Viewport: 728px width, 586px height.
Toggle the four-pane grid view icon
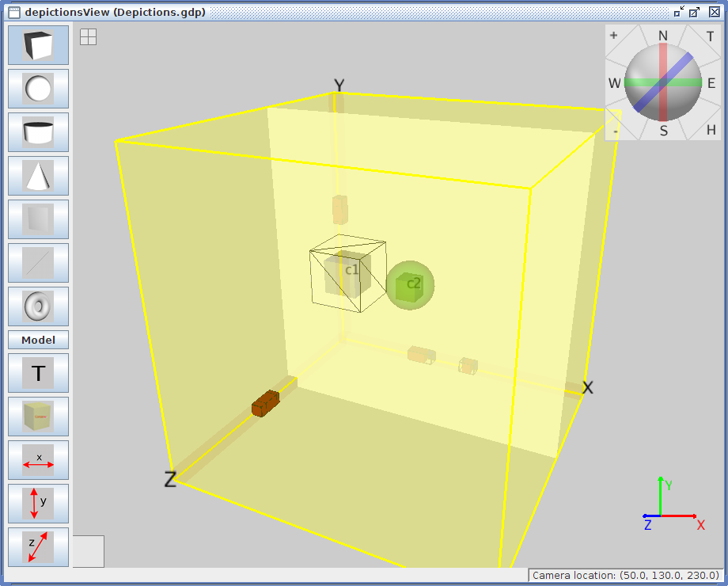click(x=88, y=36)
